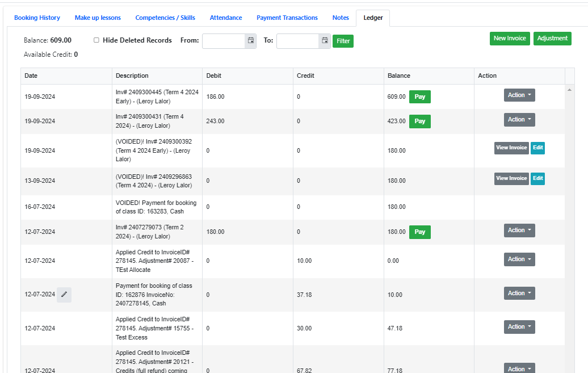The image size is (588, 373).
Task: Expand Action dropdown for Inv# 2409300431
Action: tap(519, 120)
